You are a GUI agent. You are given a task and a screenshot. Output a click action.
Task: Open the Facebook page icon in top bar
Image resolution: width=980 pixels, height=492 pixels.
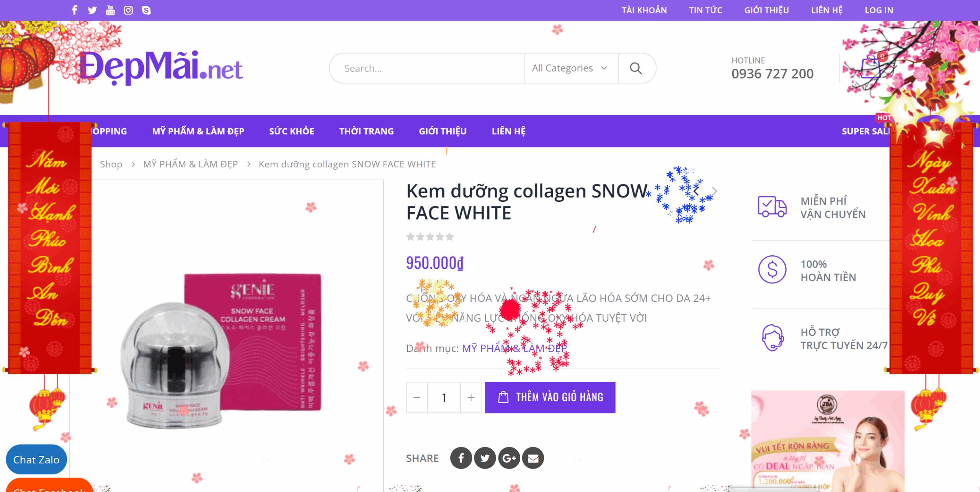tap(75, 10)
